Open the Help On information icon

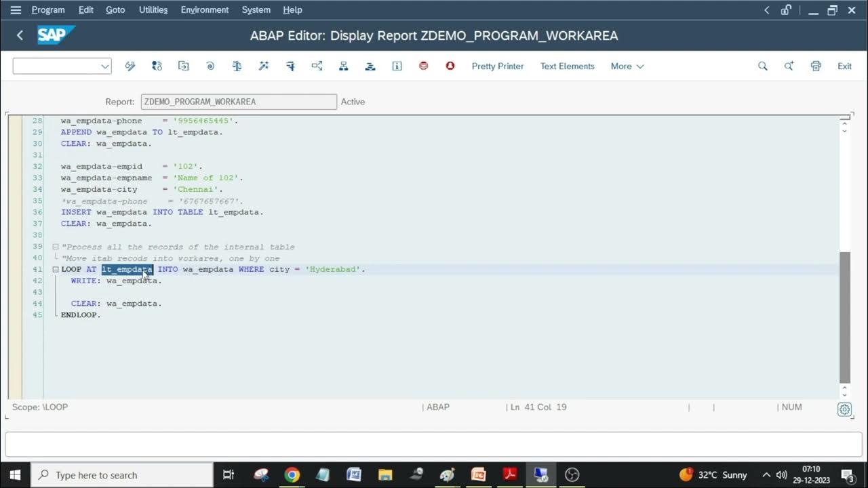(397, 66)
